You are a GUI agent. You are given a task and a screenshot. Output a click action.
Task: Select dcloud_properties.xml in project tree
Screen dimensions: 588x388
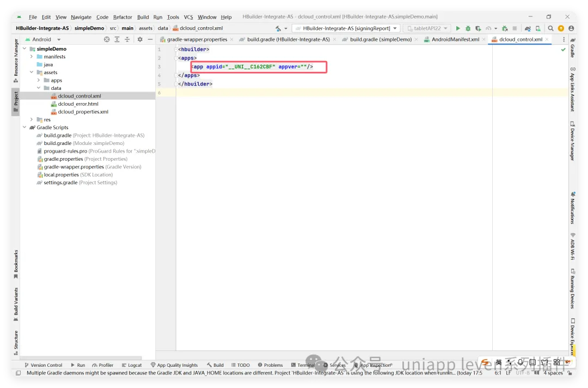click(83, 112)
